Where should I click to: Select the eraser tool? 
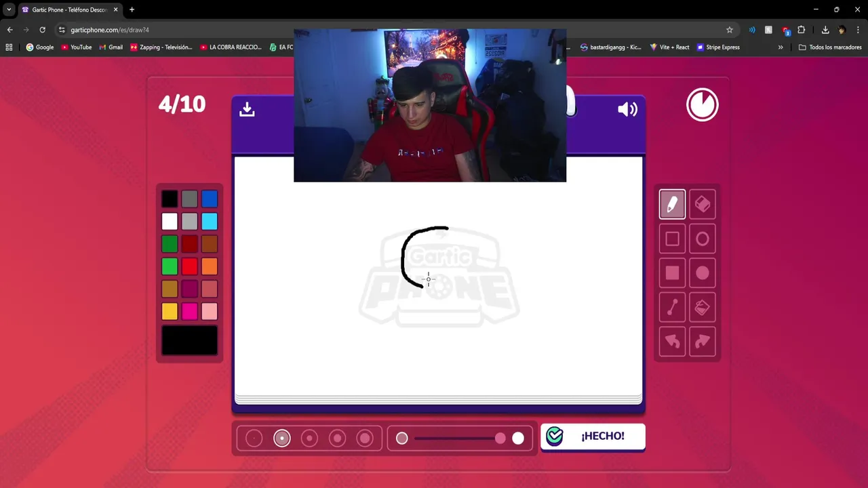click(x=702, y=204)
